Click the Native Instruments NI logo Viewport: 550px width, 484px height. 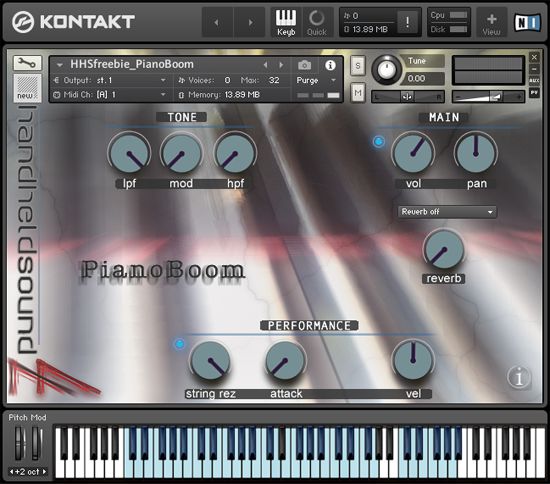tap(528, 23)
